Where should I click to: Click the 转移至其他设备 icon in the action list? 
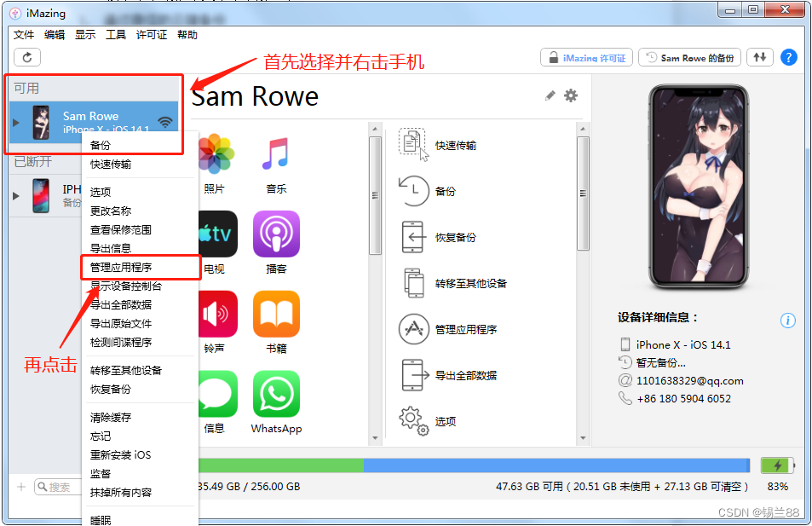tap(413, 283)
